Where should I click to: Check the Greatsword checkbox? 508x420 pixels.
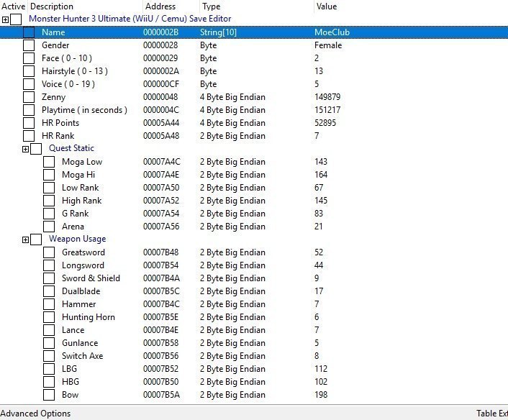[49, 252]
